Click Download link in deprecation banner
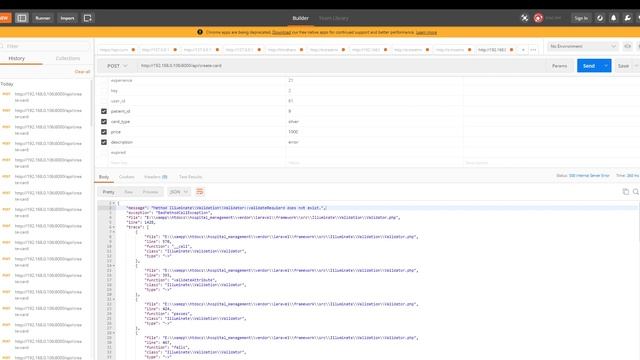 coord(281,32)
